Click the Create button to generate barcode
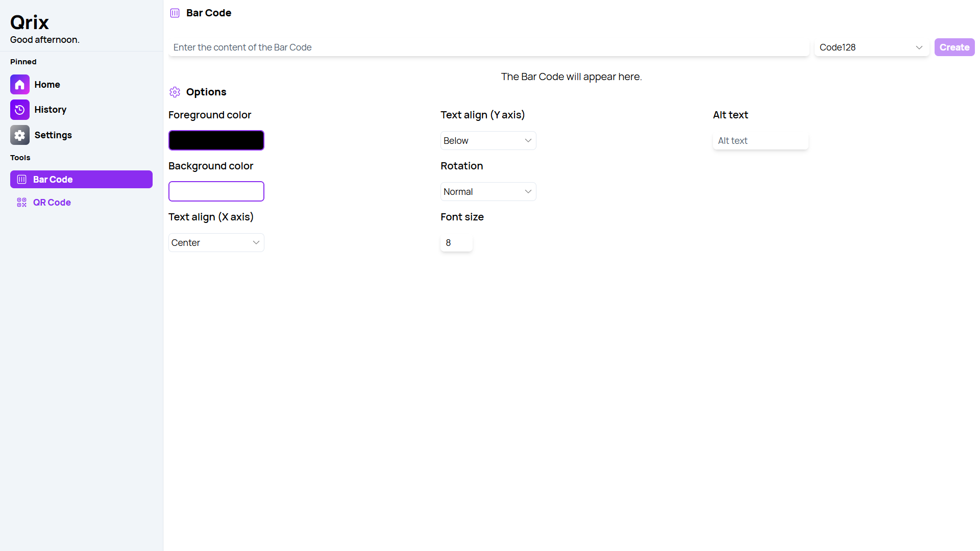Image resolution: width=980 pixels, height=551 pixels. coord(954,47)
